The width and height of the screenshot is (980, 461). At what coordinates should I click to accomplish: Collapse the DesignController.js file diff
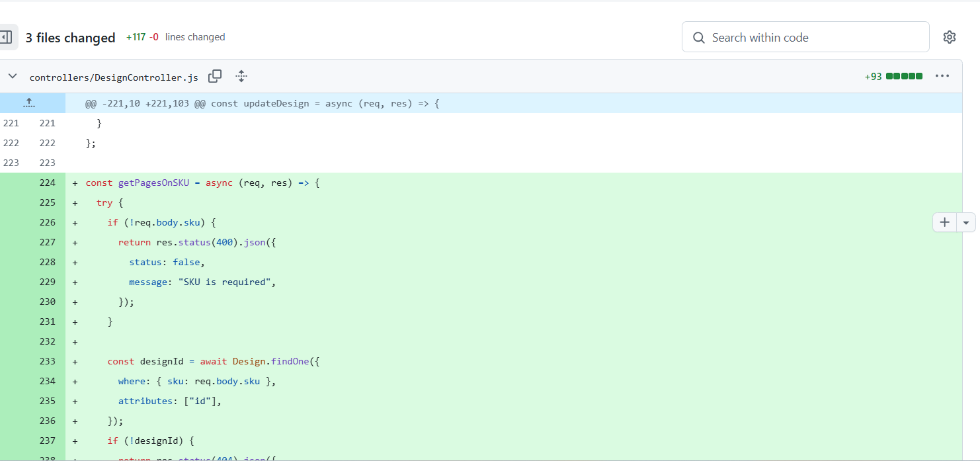click(13, 77)
